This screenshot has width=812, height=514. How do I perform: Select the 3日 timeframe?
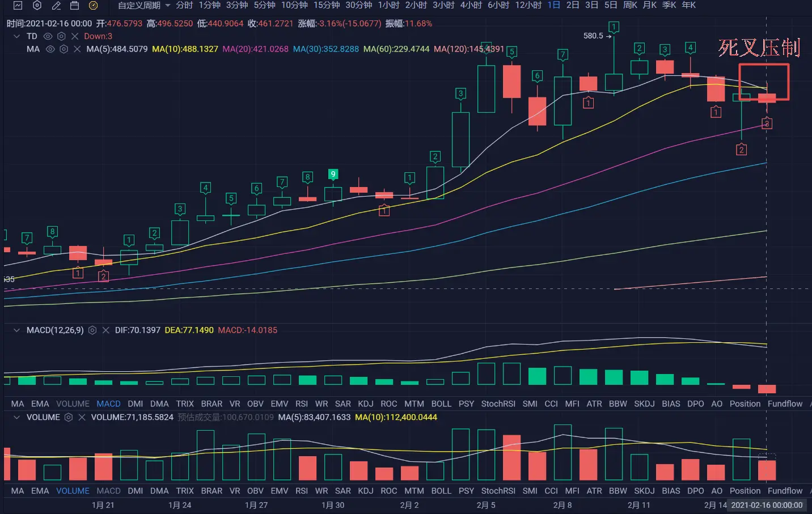[591, 5]
